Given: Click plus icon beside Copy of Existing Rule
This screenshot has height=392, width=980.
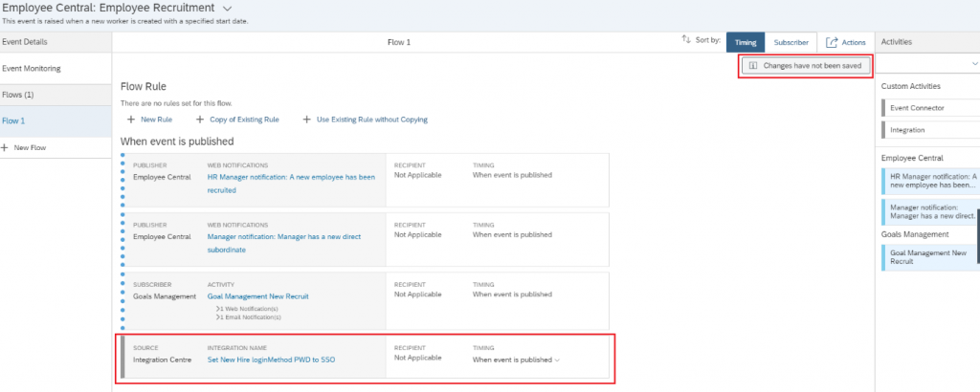Looking at the screenshot, I should point(200,120).
